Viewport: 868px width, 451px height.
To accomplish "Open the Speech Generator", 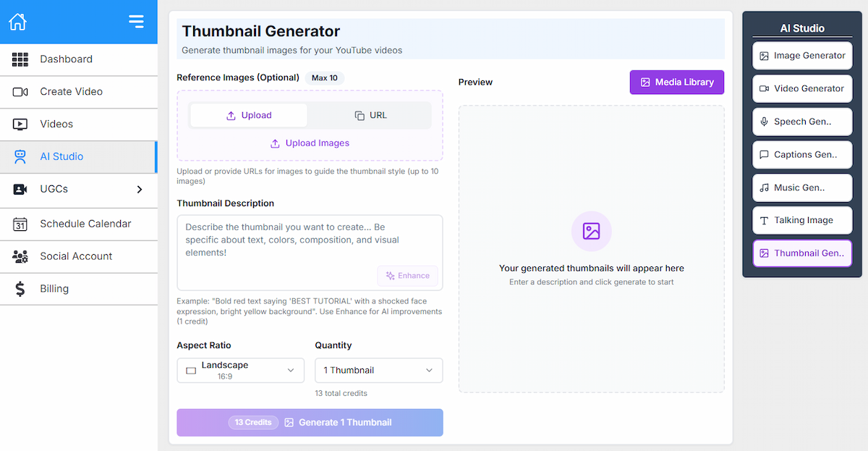I will [801, 122].
